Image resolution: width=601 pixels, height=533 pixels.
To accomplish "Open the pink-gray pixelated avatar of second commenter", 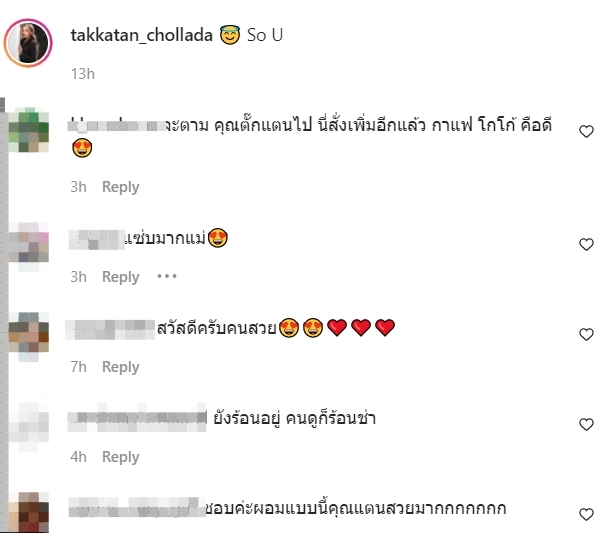I will click(29, 244).
